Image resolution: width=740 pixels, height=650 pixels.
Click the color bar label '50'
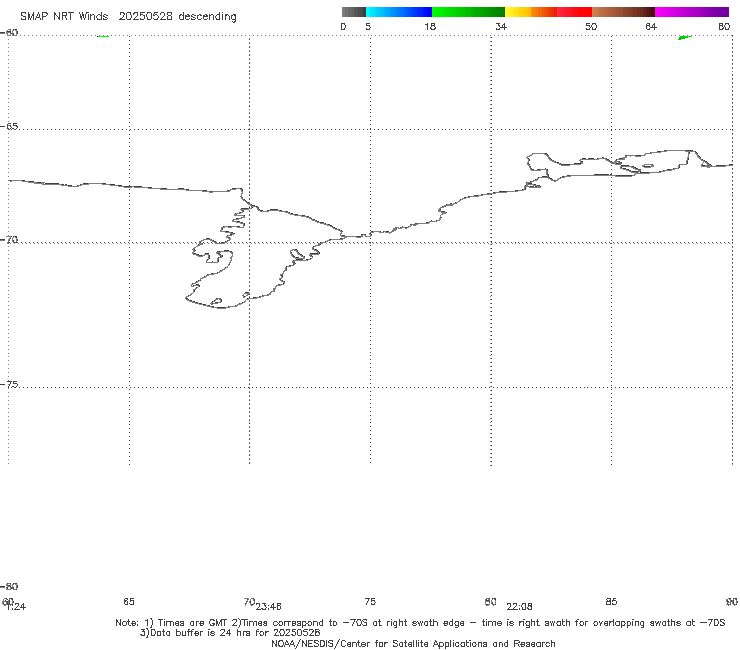coord(591,26)
